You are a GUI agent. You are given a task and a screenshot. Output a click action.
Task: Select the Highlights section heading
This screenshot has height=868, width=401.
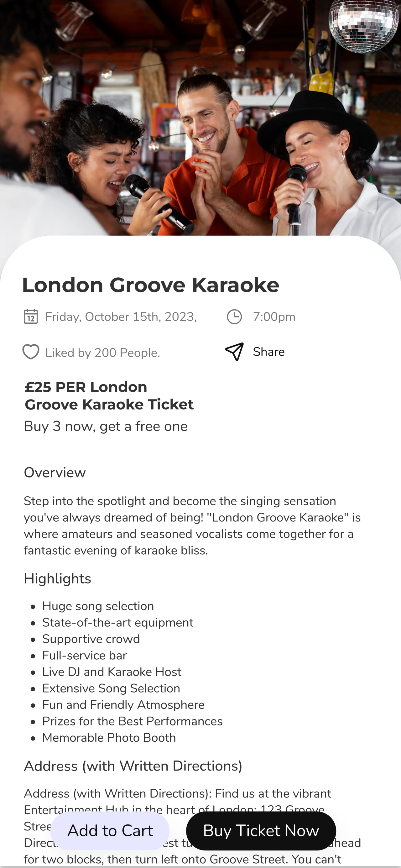[57, 578]
